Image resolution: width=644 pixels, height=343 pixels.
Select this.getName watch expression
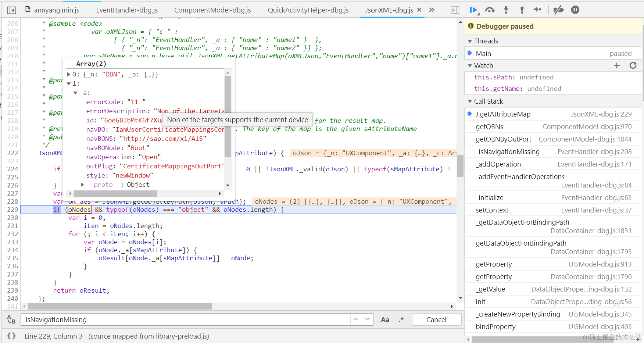click(x=518, y=89)
